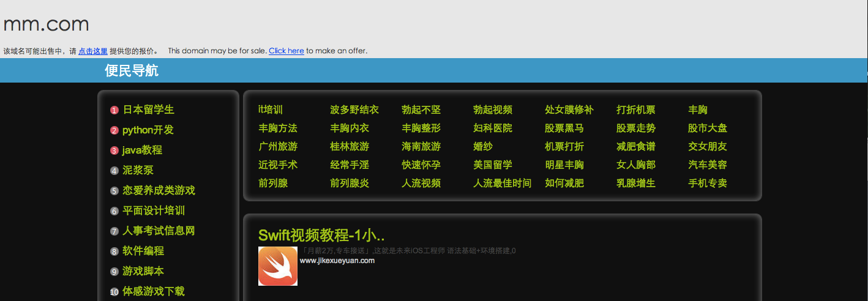Click the gray number 4 badge
The image size is (868, 301).
pyautogui.click(x=114, y=171)
